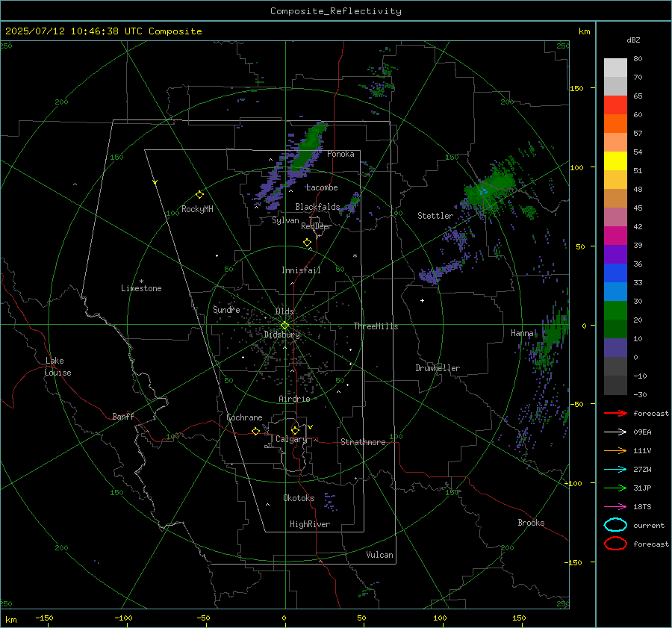Image resolution: width=672 pixels, height=628 pixels.
Task: Click the Innisfail town label
Action: click(301, 270)
